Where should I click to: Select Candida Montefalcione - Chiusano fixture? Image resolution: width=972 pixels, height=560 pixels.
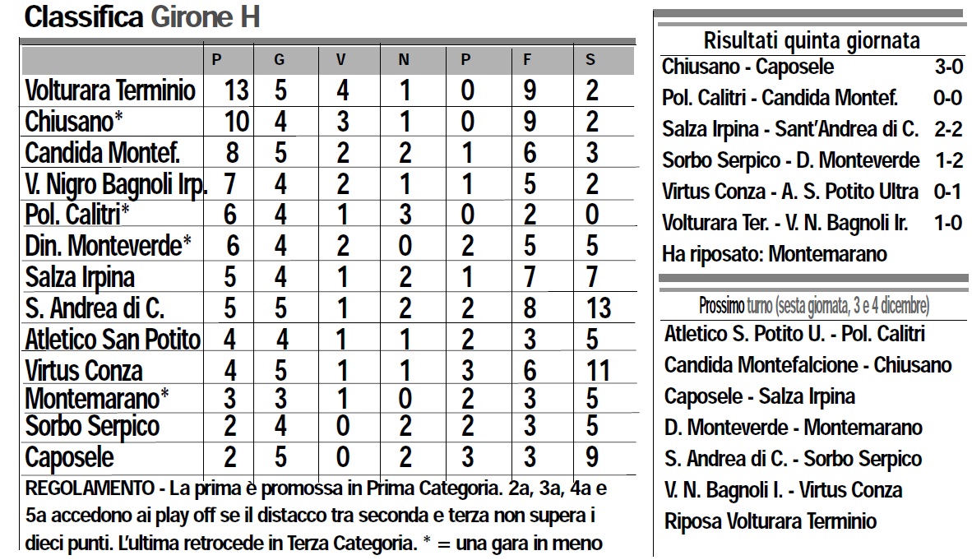tap(808, 364)
